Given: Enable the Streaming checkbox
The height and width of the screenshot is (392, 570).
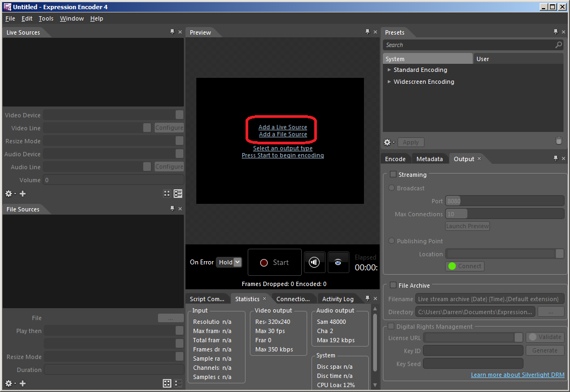Looking at the screenshot, I should (393, 175).
